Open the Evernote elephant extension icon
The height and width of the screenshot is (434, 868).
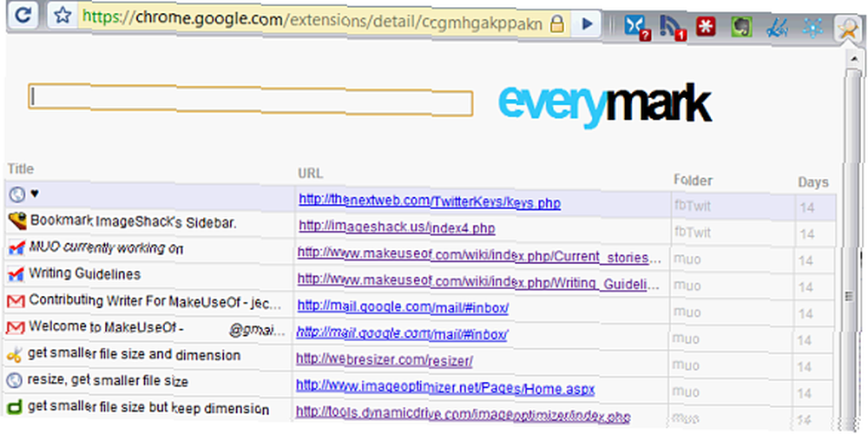point(741,27)
